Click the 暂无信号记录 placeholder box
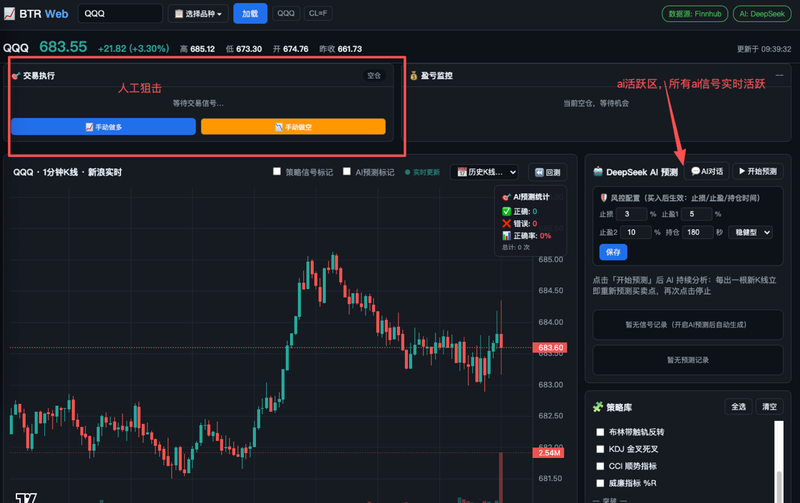 click(x=687, y=324)
